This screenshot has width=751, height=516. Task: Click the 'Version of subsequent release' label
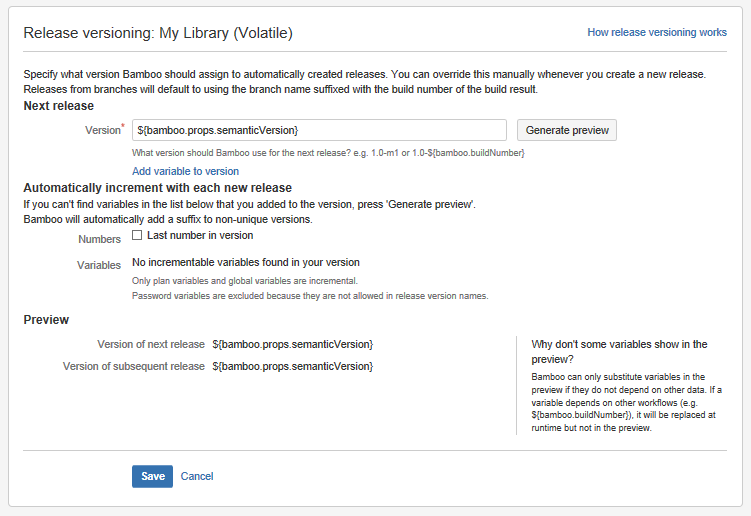[x=134, y=367]
